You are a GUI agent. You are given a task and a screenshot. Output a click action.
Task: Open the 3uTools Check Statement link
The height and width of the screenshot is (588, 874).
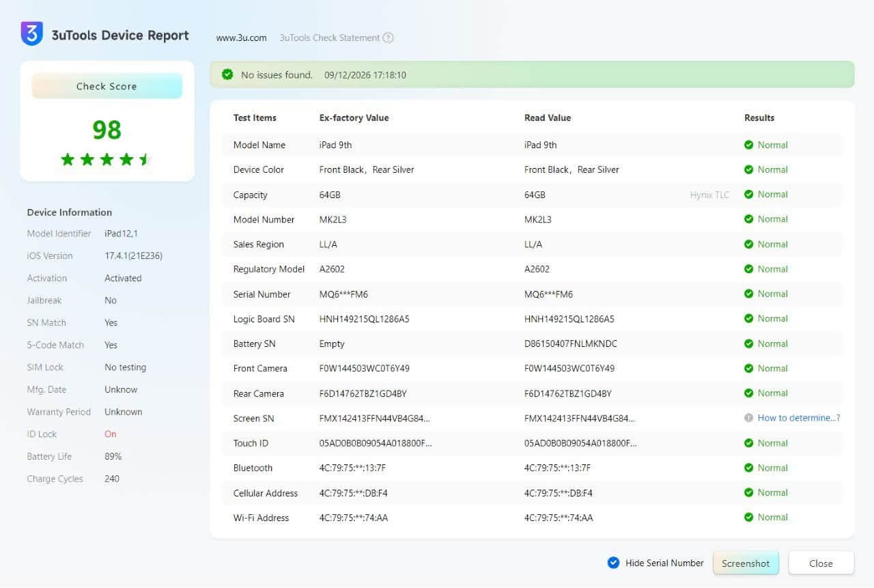[x=329, y=38]
